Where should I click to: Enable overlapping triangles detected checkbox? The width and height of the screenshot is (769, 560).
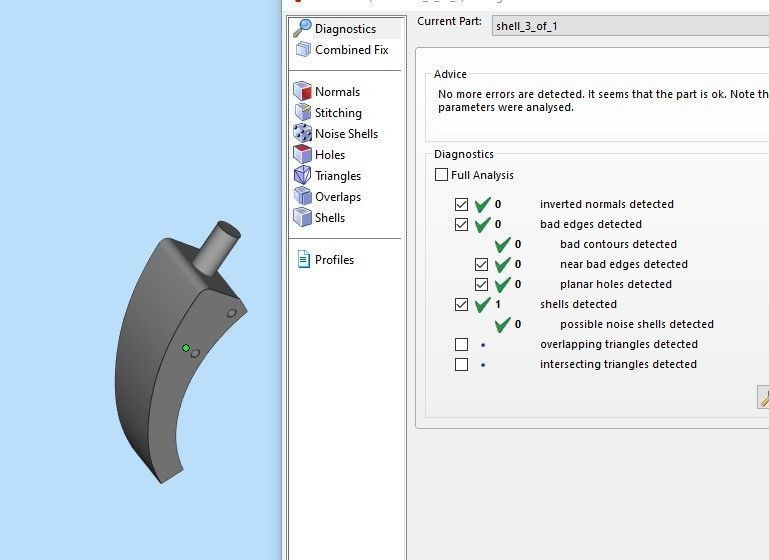[x=461, y=344]
